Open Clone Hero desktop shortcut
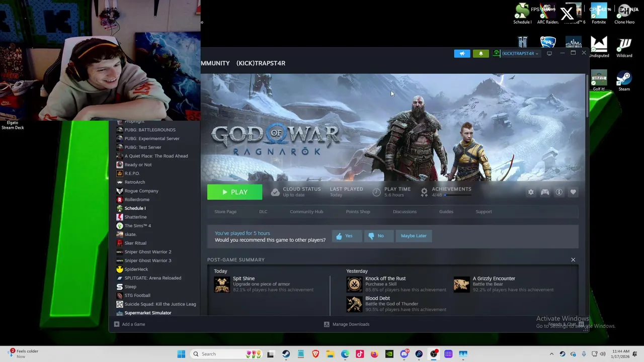The height and width of the screenshot is (362, 644). 624,13
